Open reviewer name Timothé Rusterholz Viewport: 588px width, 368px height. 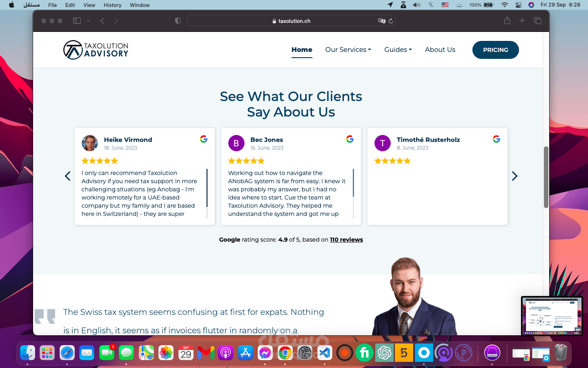click(x=428, y=139)
